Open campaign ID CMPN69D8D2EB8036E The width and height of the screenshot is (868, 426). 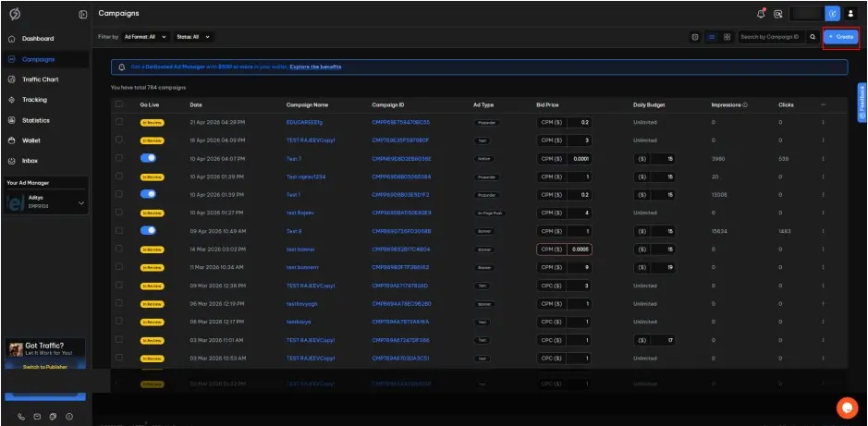coord(401,159)
